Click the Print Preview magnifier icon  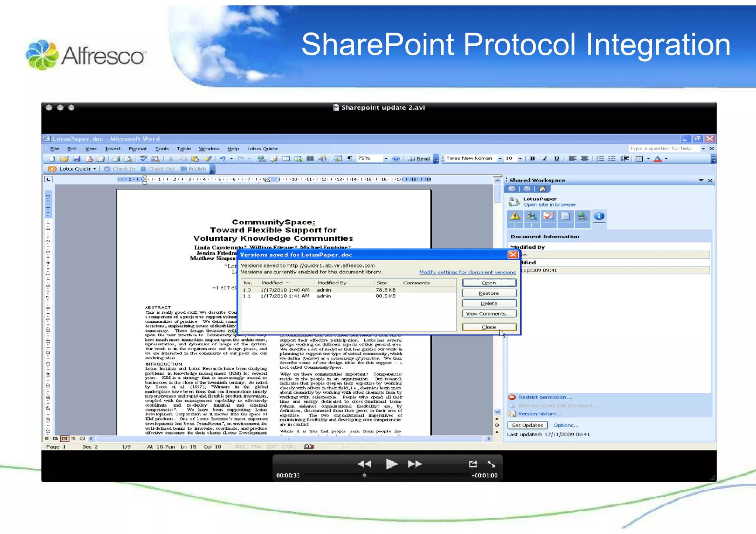(x=128, y=159)
